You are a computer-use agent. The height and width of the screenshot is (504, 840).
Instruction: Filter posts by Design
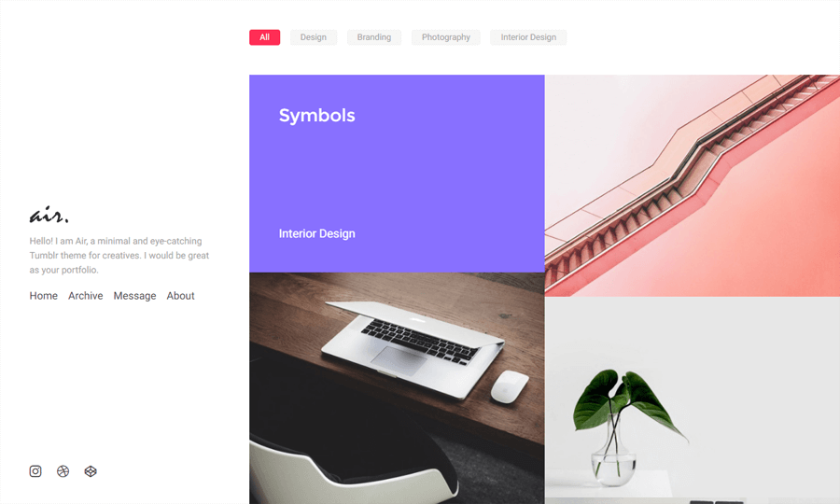click(314, 37)
